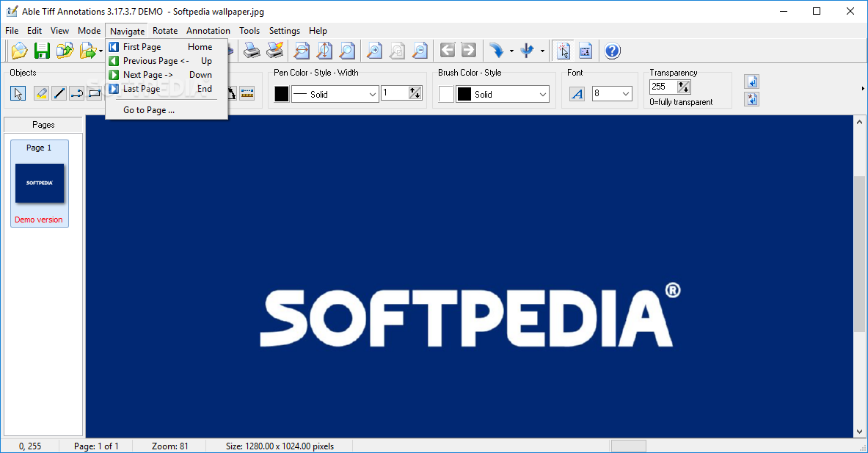868x453 pixels.
Task: Adjust the Transparency value stepper
Action: pyautogui.click(x=684, y=87)
